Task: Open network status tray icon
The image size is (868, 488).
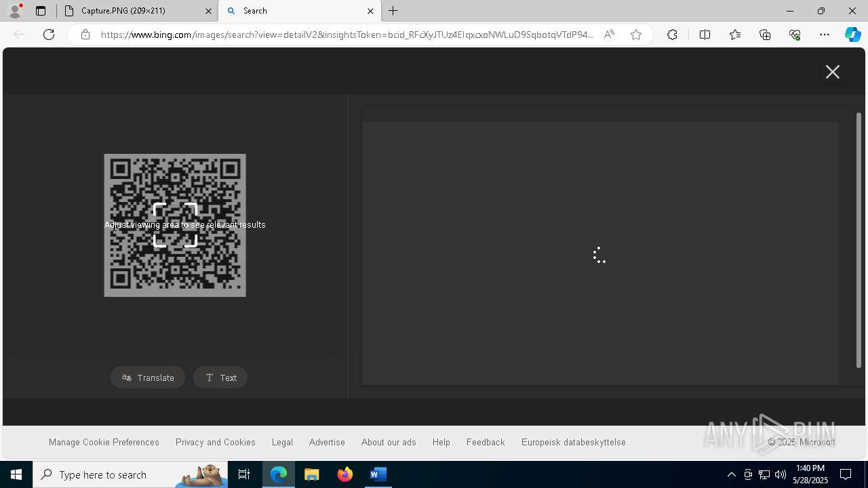Action: point(764,474)
